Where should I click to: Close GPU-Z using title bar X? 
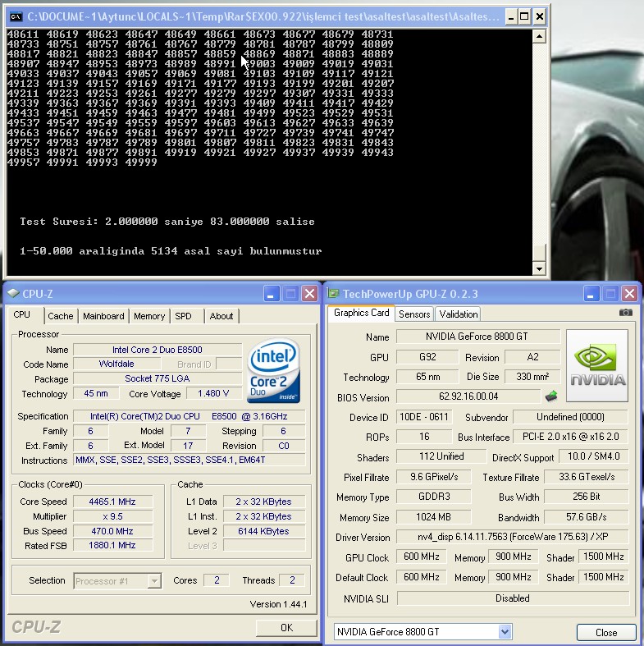point(629,294)
